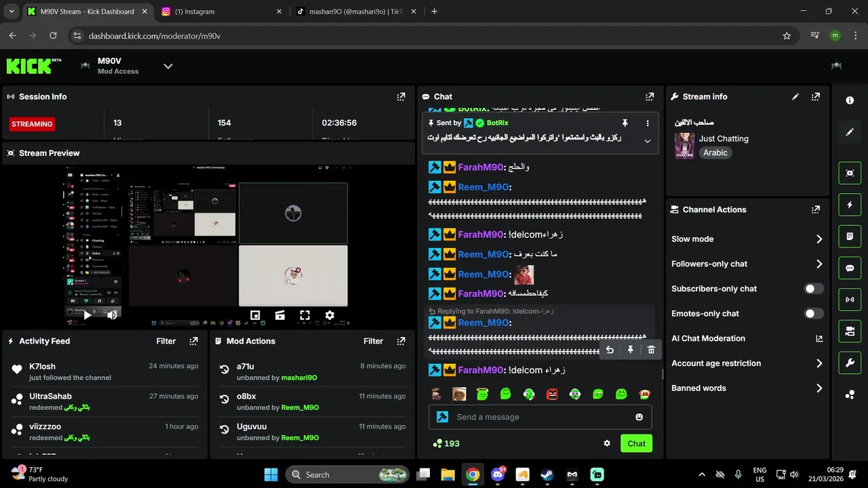Screen dimensions: 868x488
Task: Edit stream info with pencil icon in panel header
Action: pyautogui.click(x=795, y=97)
